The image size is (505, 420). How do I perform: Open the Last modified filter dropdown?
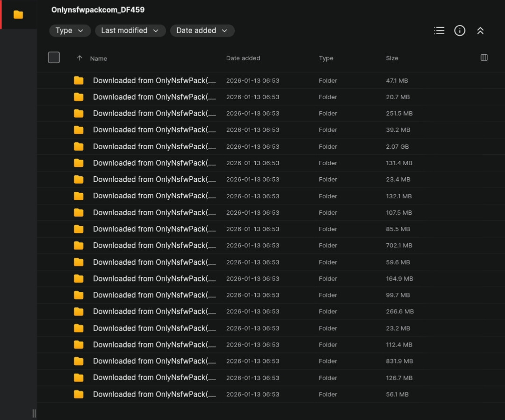[130, 30]
